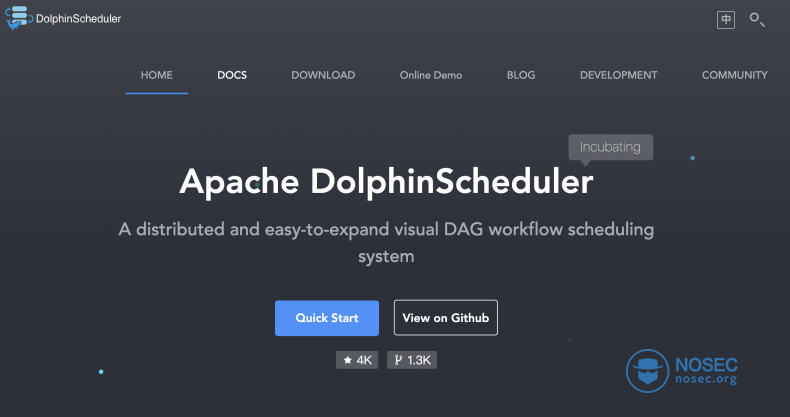Image resolution: width=790 pixels, height=417 pixels.
Task: Click the "A distributed and easy-to-expand" tagline
Action: click(x=386, y=243)
